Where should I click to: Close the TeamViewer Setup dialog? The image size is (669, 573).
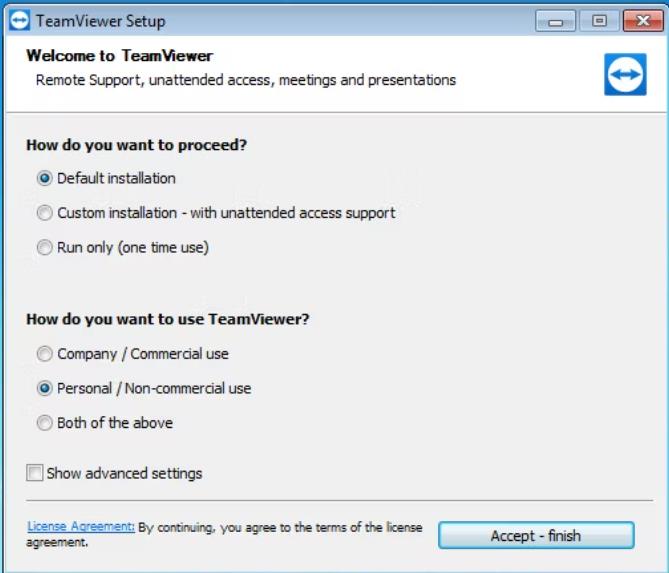click(643, 20)
